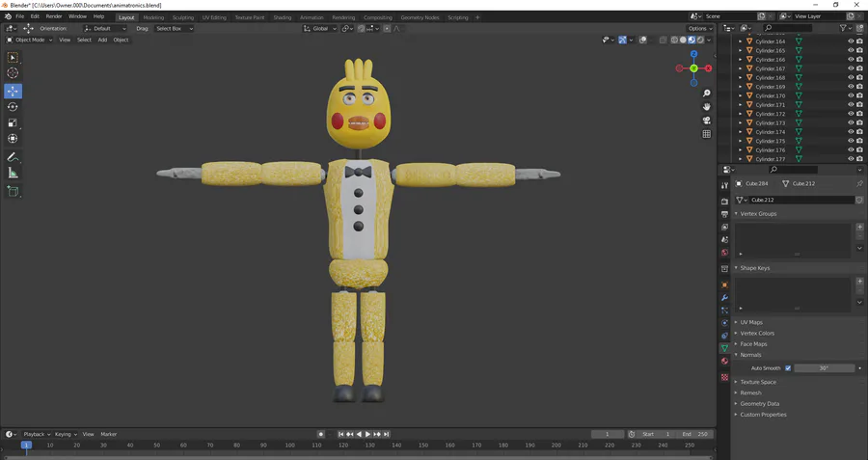Viewport: 868px width, 460px height.
Task: Open the View Layer properties tab
Action: click(x=724, y=227)
